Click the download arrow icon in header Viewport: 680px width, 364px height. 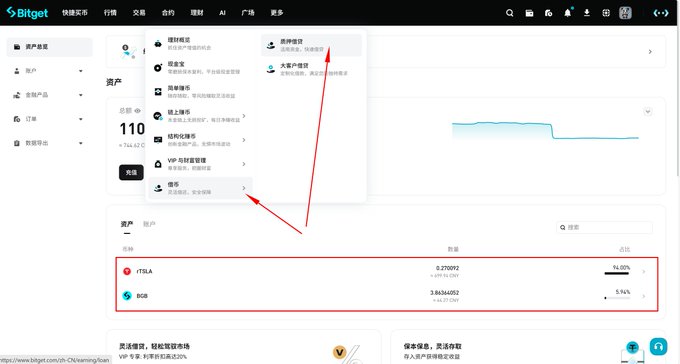(x=587, y=13)
